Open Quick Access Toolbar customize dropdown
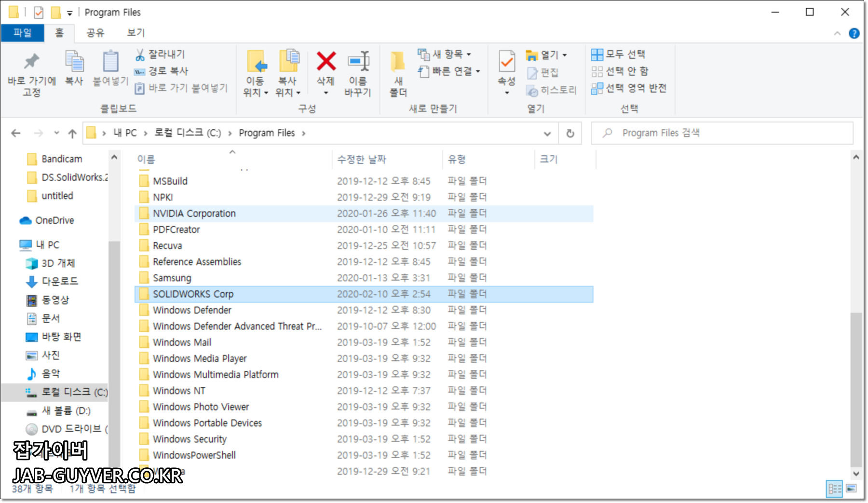Viewport: 868px width, 503px height. tap(70, 13)
